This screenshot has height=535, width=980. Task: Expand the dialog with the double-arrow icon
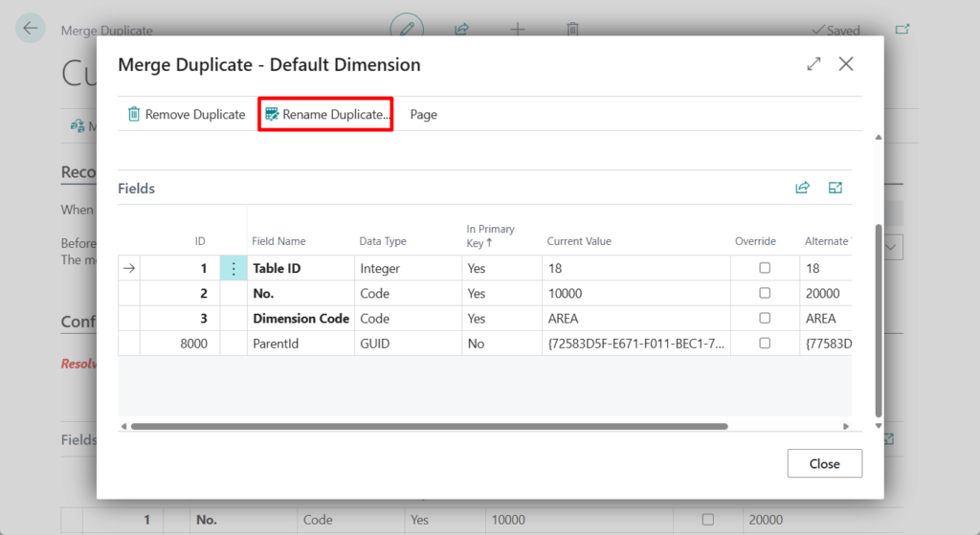813,64
